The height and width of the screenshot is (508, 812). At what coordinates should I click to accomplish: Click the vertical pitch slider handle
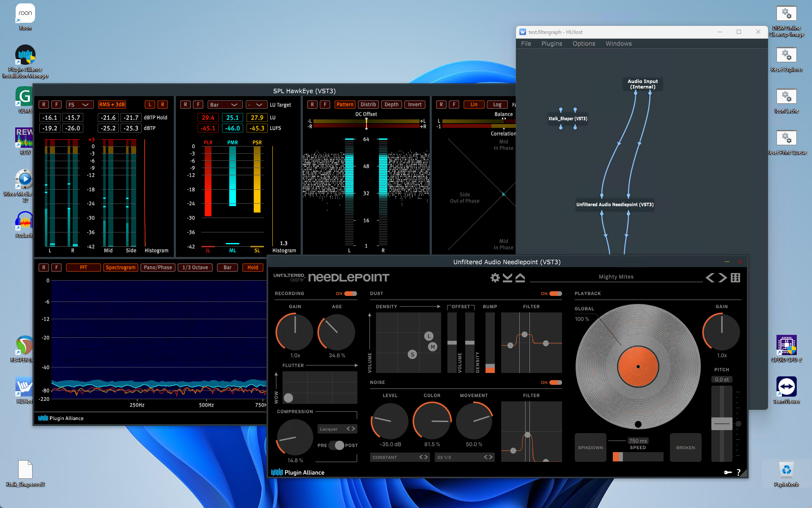pos(721,423)
